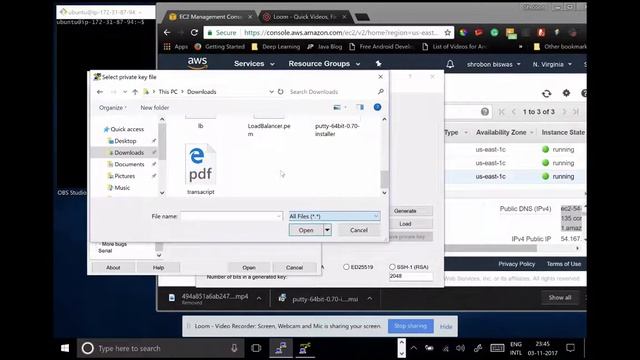This screenshot has width=640, height=360.
Task: Select the SSH-1 (RSA) radio option
Action: point(392,267)
